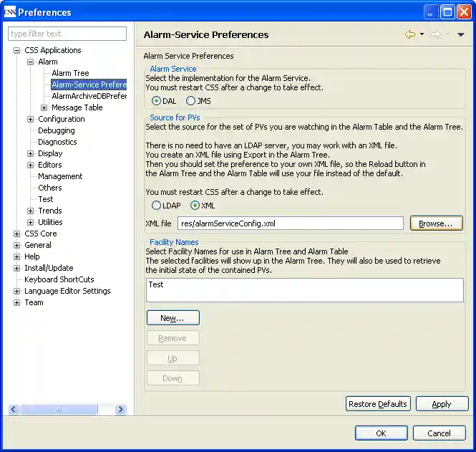This screenshot has height=452, width=476.
Task: Choose LDAP as the PV source
Action: tap(157, 206)
